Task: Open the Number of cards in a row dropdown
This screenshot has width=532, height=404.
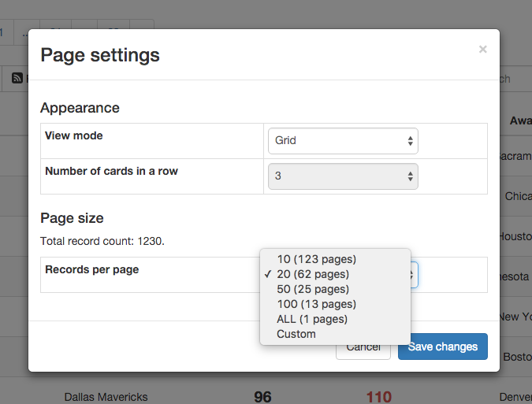Action: click(343, 176)
